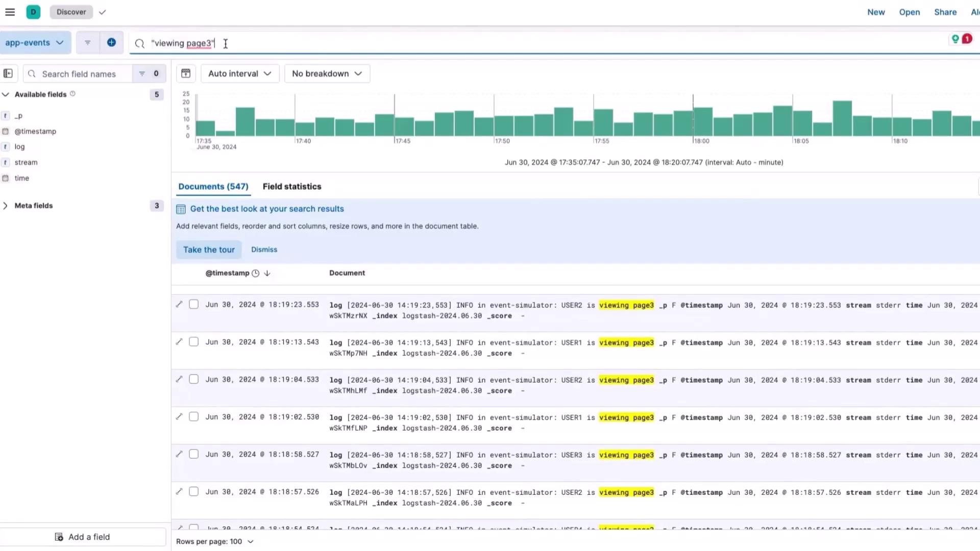Click the sort arrow on @timestamp column
Image resolution: width=980 pixels, height=551 pixels.
tap(267, 273)
